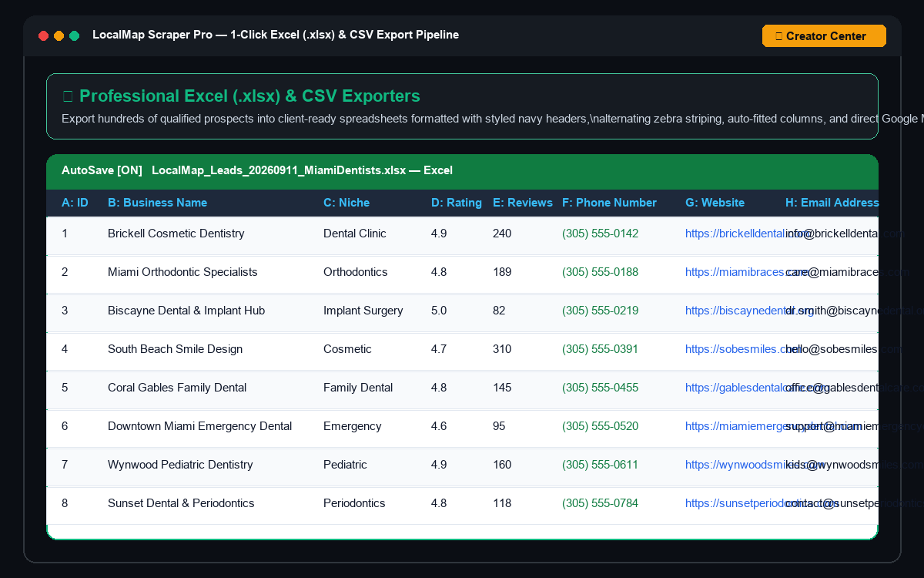The image size is (924, 578).
Task: Select the 95 reviews cell
Action: point(499,426)
